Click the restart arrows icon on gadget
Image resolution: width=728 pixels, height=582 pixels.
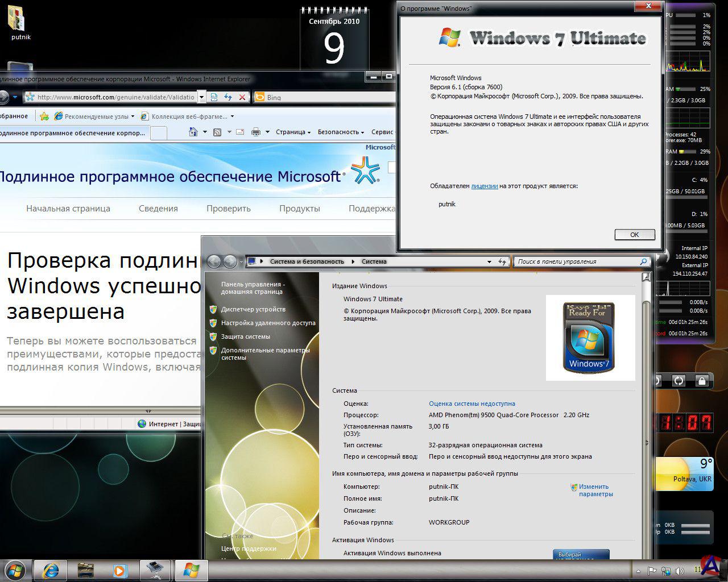(679, 381)
